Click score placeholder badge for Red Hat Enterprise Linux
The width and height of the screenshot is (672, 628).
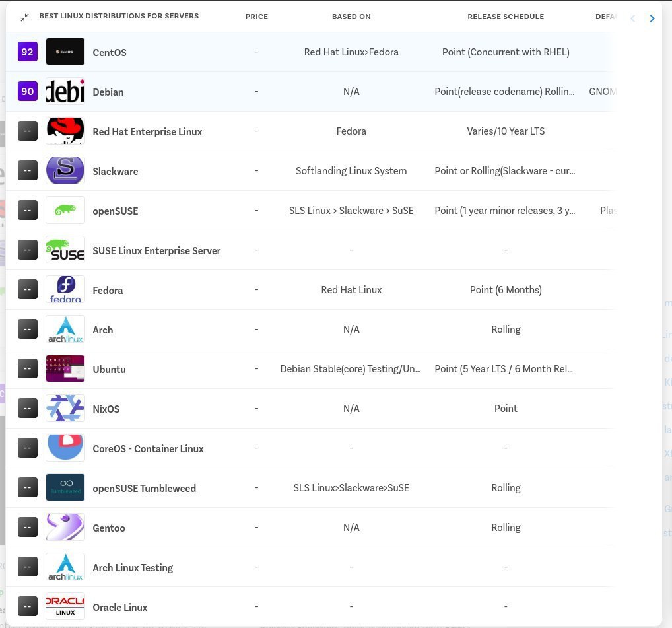pos(28,131)
